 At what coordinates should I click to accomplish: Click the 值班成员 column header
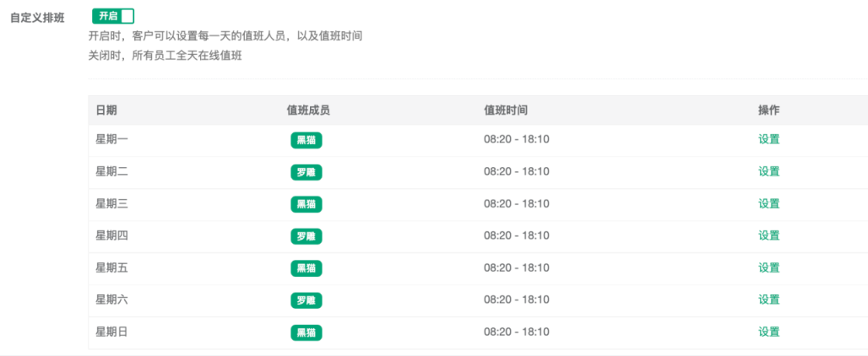coord(308,111)
